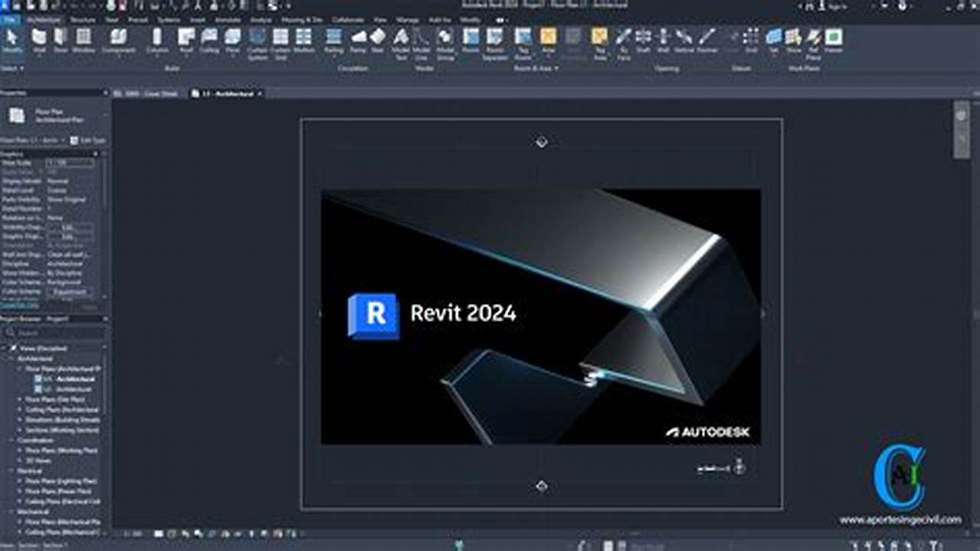980x551 pixels.
Task: Collapse the Coordination category in Project Browser
Action: (11, 439)
